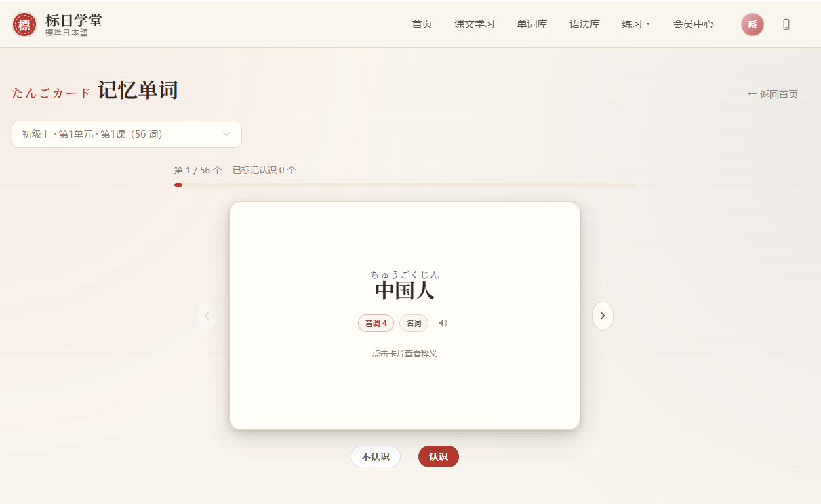Click the card progress bar
The height and width of the screenshot is (504, 821).
[404, 185]
